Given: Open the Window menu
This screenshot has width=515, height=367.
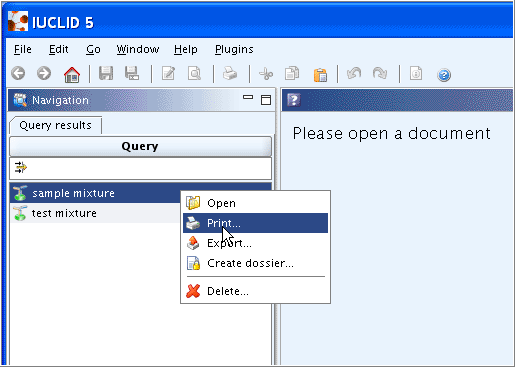Looking at the screenshot, I should [x=138, y=49].
